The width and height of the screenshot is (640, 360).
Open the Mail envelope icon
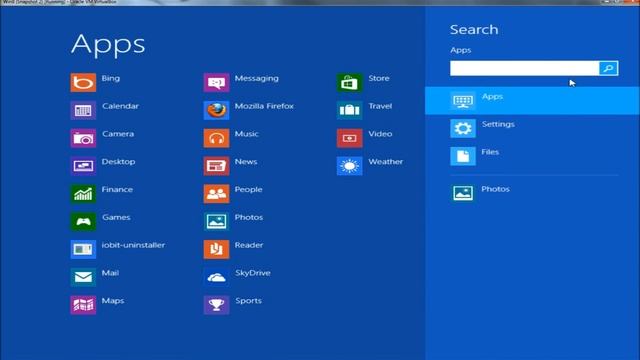83,277
